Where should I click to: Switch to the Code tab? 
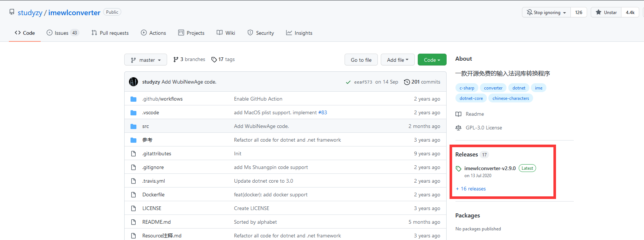pos(25,33)
